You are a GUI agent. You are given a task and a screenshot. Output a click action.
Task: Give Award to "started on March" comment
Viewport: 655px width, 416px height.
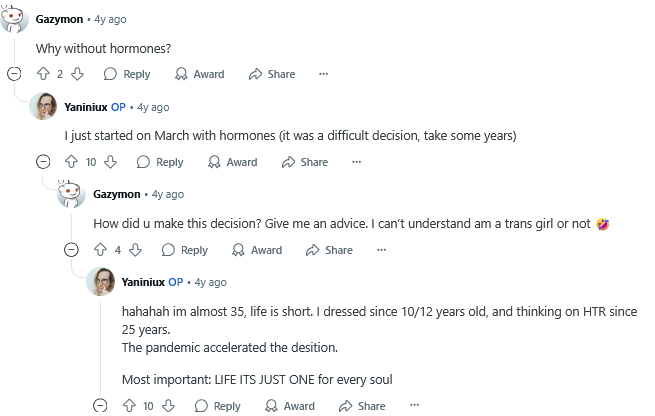point(232,162)
